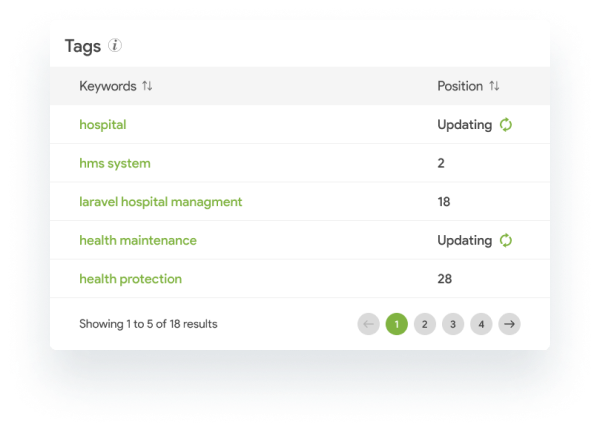Image resolution: width=600 pixels, height=430 pixels.
Task: Click the refresh icon beside health maintenance
Action: pyautogui.click(x=506, y=240)
